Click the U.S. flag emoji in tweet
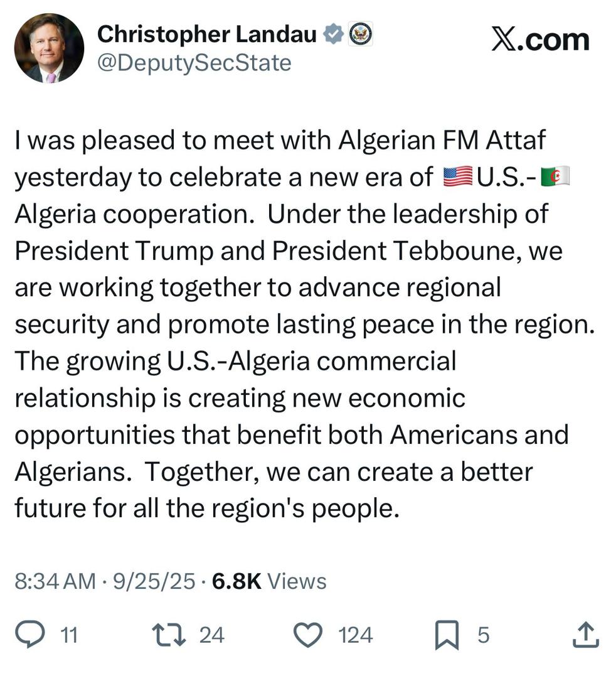The image size is (616, 678). point(458,178)
